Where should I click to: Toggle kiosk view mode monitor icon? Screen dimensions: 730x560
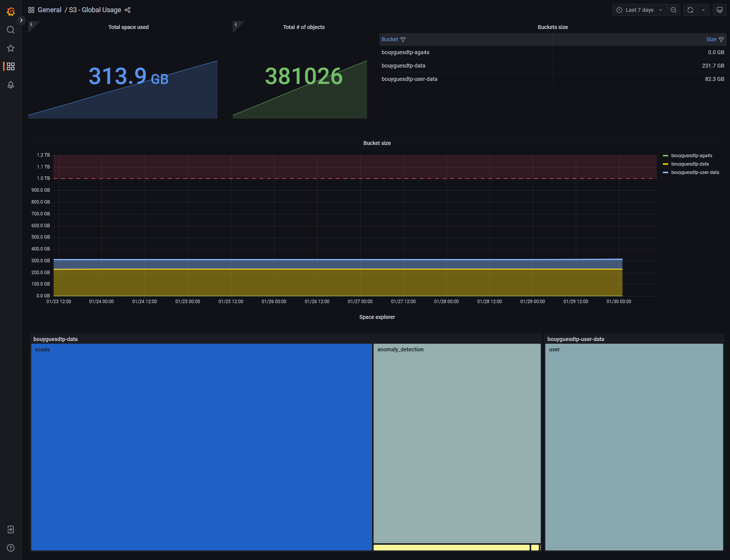(x=720, y=10)
